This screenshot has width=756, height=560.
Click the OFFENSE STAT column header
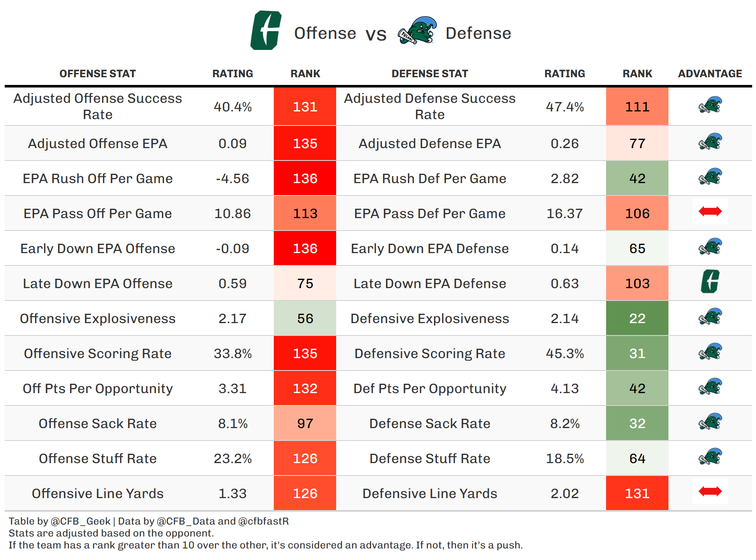[x=97, y=74]
